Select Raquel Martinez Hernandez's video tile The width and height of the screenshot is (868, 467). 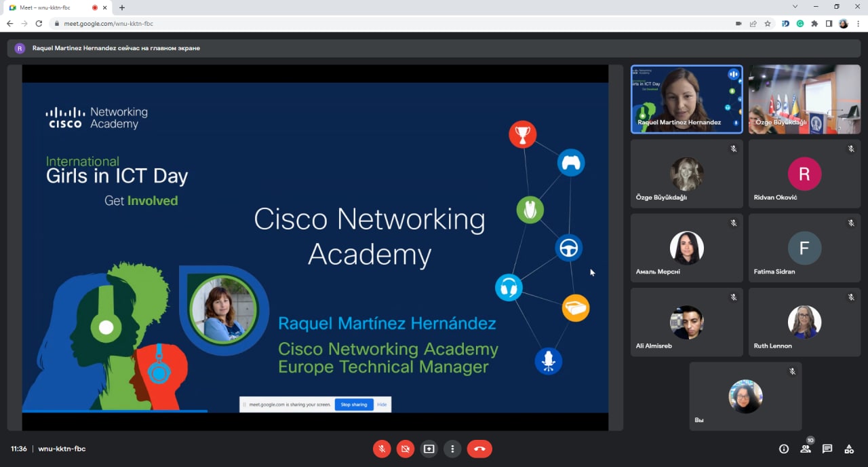coord(686,99)
